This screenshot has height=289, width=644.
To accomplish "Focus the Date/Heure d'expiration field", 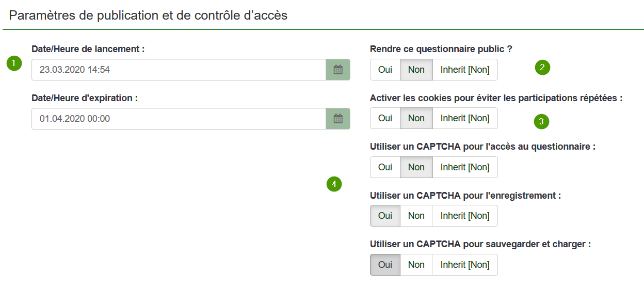I will click(179, 119).
